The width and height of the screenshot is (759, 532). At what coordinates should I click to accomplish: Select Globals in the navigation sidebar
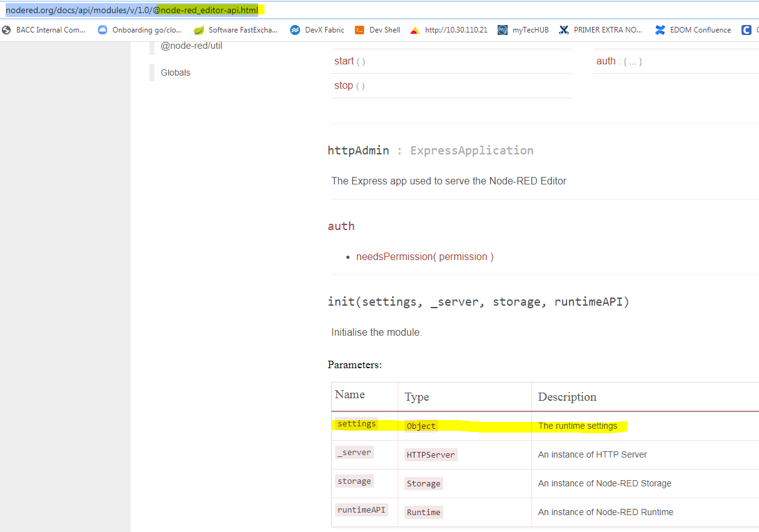pos(175,73)
